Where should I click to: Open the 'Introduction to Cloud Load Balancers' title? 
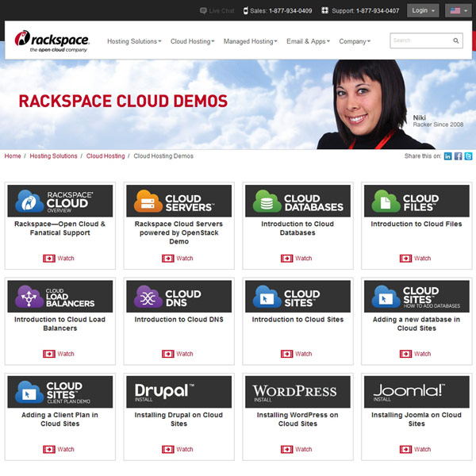pos(60,324)
